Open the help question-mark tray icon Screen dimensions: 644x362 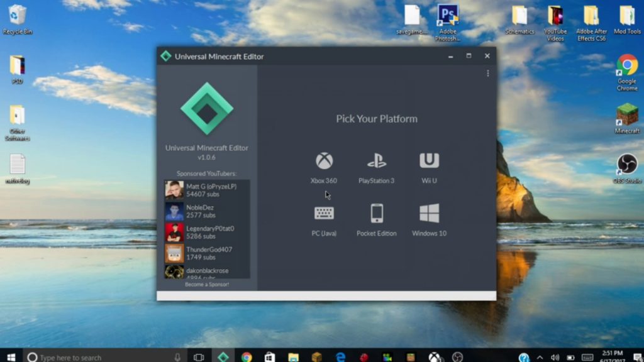coord(524,358)
